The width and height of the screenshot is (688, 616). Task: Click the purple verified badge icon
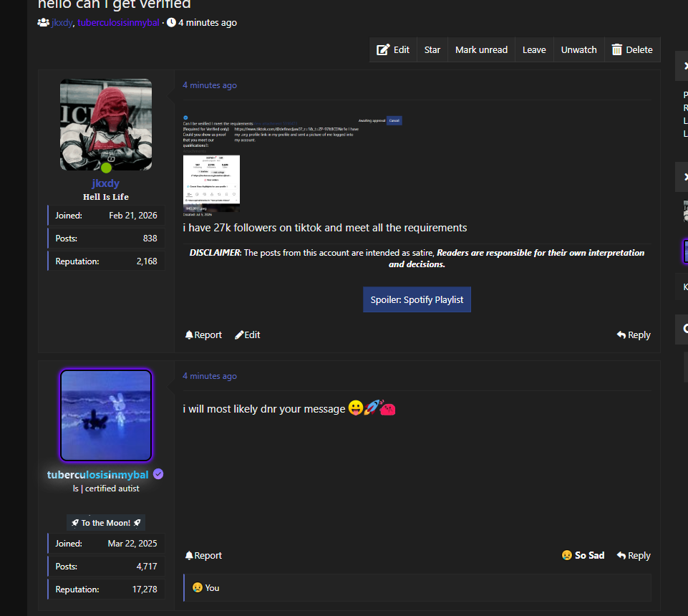158,474
